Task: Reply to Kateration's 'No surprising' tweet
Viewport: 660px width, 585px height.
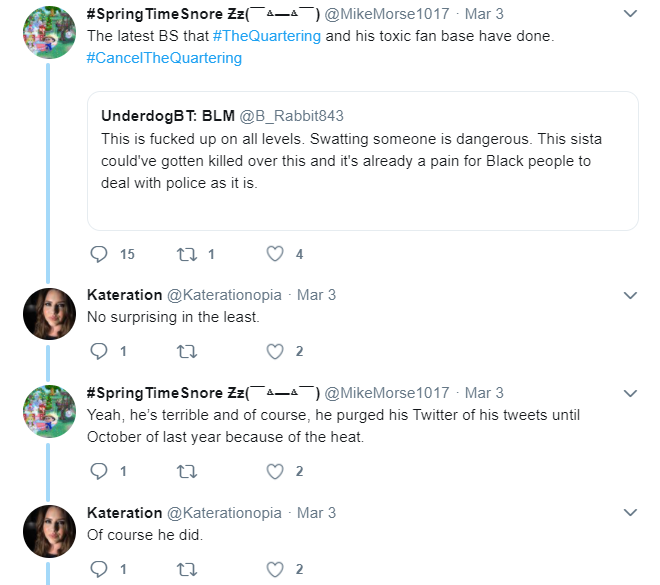Action: pos(99,351)
